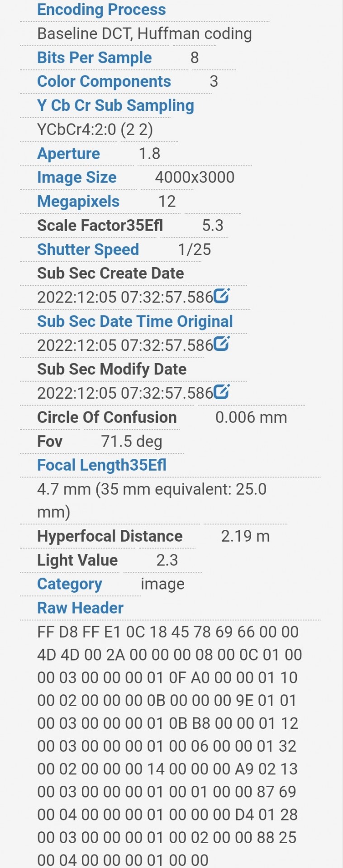Edit the Sub Sec Date Time Original value
The image size is (343, 868).
[221, 344]
